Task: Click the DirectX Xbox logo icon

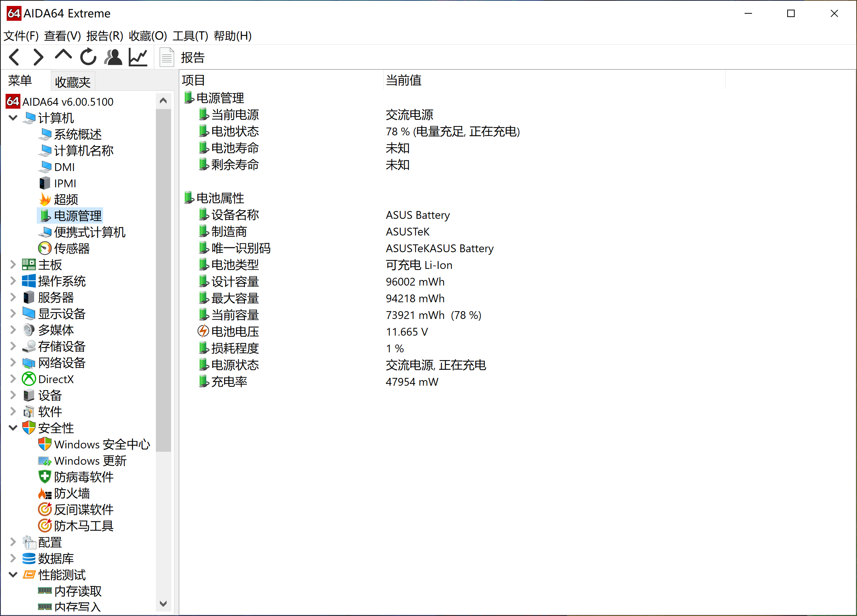Action: click(29, 379)
